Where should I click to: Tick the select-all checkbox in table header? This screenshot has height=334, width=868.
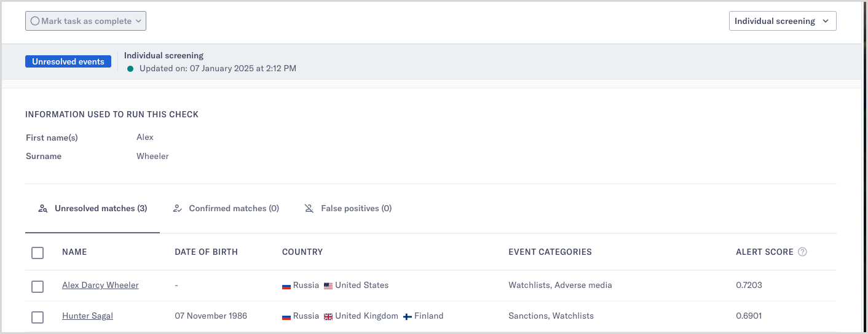37,252
